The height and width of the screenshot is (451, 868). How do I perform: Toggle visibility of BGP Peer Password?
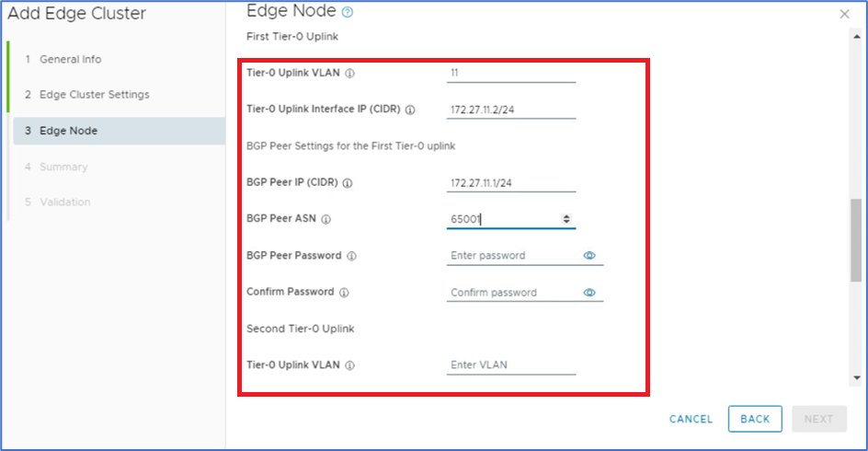pos(589,256)
